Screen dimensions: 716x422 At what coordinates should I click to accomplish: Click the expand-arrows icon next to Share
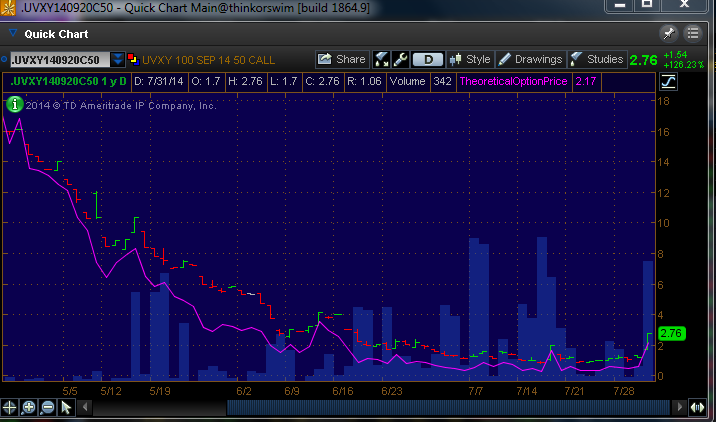point(381,59)
